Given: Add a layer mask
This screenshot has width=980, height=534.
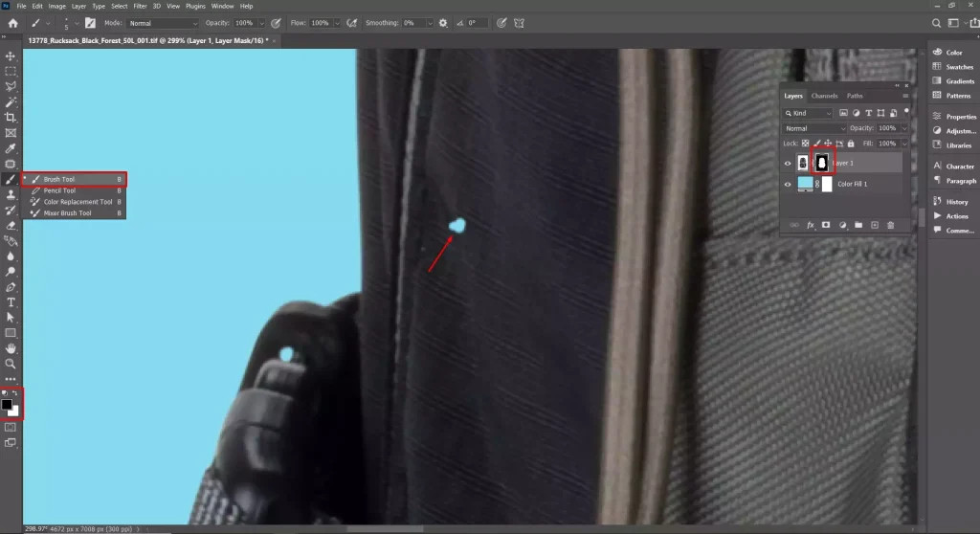Looking at the screenshot, I should pos(826,225).
